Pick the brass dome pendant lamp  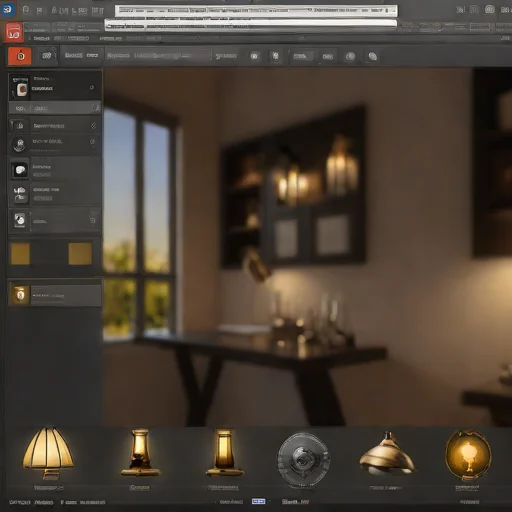click(387, 453)
